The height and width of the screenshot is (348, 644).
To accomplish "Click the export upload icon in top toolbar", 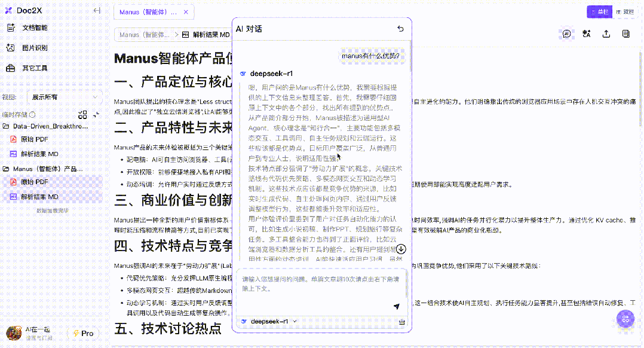I will (x=606, y=34).
